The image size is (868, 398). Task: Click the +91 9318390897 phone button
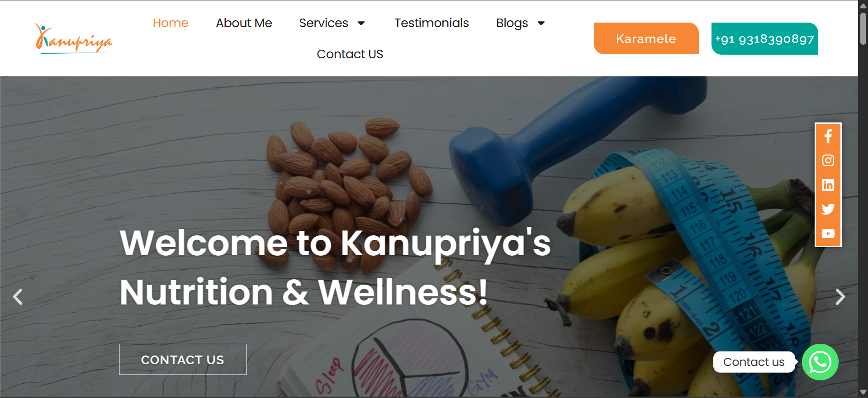point(764,39)
